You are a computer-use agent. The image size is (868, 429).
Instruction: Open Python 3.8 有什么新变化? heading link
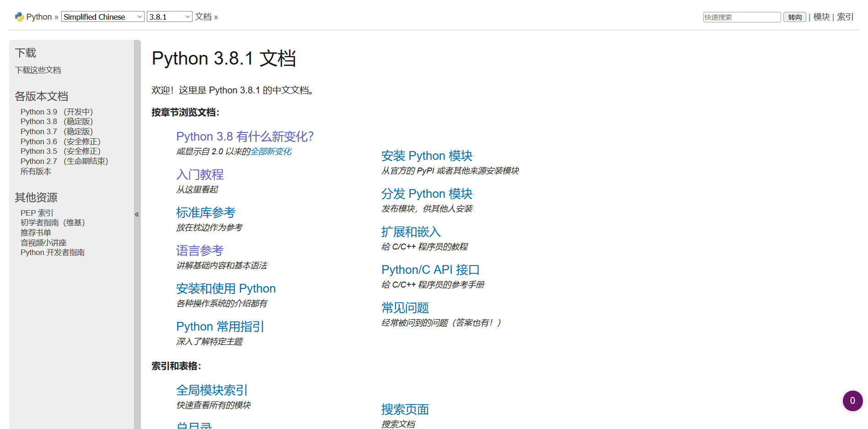point(245,136)
